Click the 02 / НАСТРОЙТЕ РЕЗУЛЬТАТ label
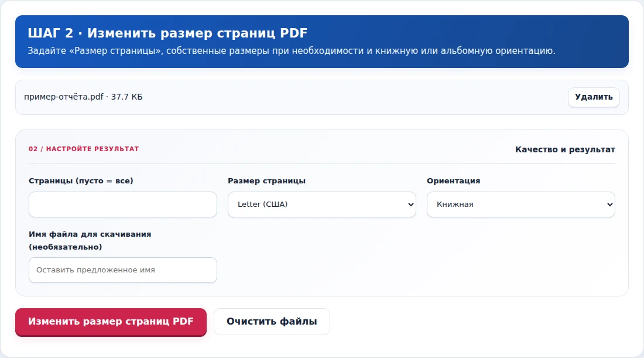Image resolution: width=644 pixels, height=358 pixels. tap(84, 149)
